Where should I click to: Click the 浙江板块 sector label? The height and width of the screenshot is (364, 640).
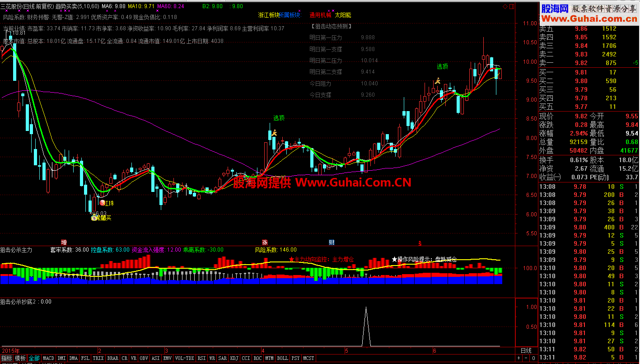coord(269,15)
